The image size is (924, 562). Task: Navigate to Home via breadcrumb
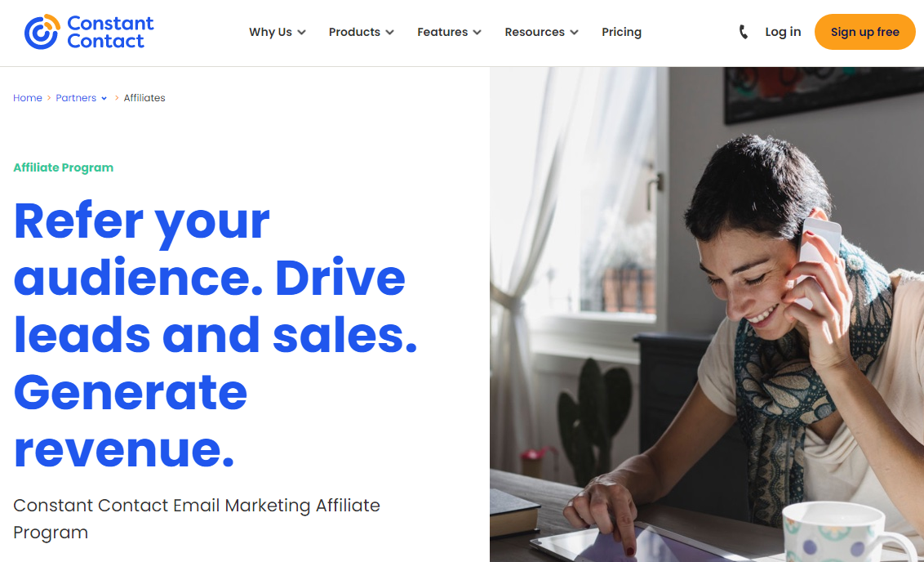coord(28,98)
